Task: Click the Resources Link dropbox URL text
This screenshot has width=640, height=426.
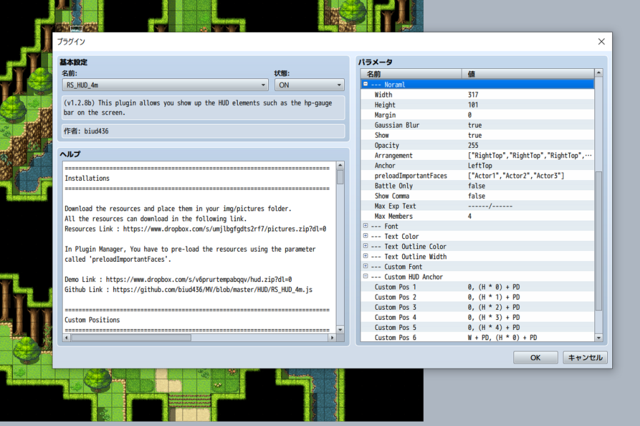Action: (x=224, y=229)
